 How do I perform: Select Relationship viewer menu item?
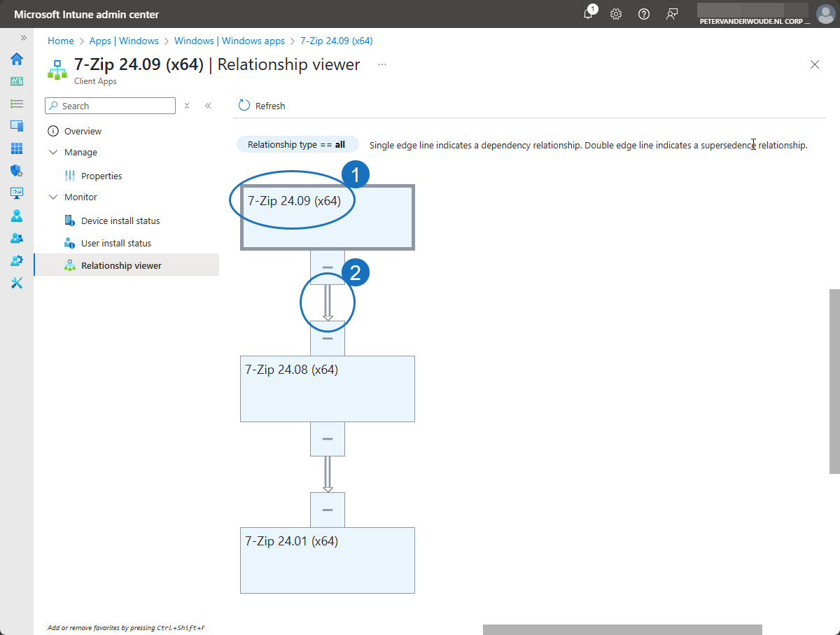coord(126,265)
